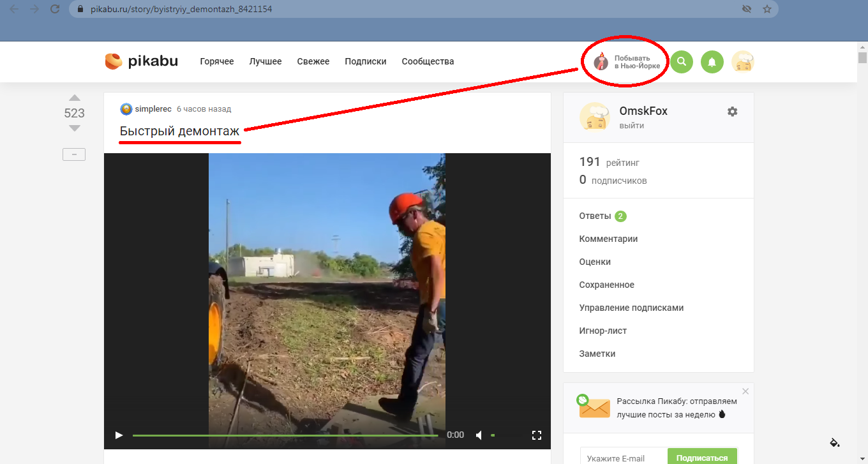The width and height of the screenshot is (868, 464).
Task: Close the Pikabu newsletter banner
Action: [x=745, y=391]
